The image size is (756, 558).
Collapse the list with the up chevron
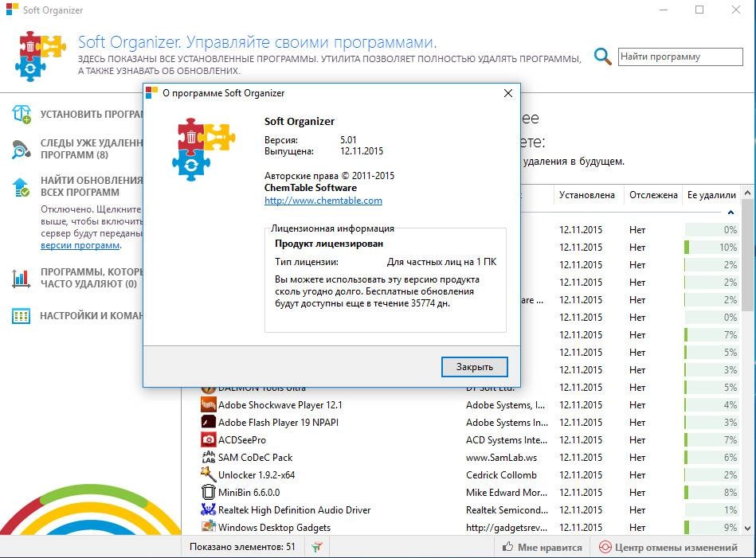pyautogui.click(x=731, y=213)
